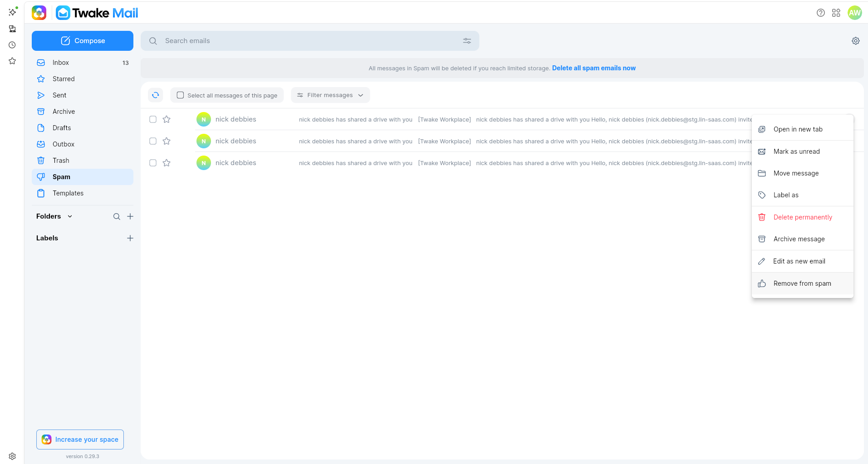Click the Compose button
The width and height of the screenshot is (868, 464).
point(83,41)
